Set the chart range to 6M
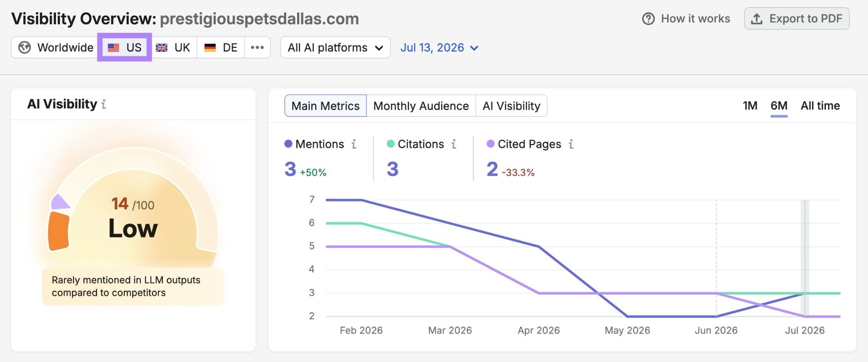The width and height of the screenshot is (868, 362). coord(779,106)
